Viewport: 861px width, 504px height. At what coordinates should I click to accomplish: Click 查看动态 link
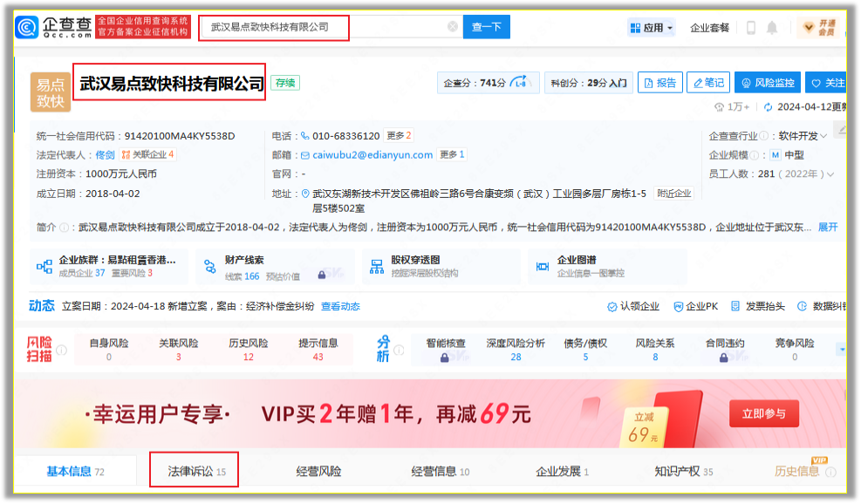click(x=340, y=306)
